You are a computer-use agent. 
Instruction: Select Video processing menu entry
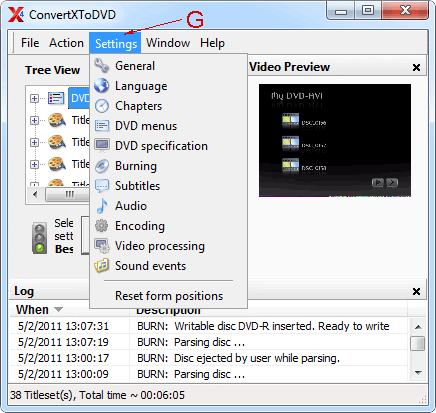point(168,246)
